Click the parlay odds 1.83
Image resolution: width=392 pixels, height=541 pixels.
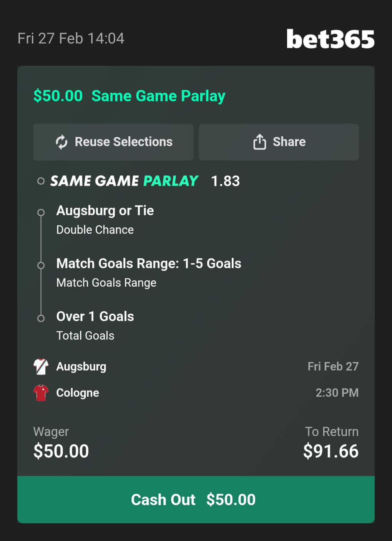pos(225,181)
